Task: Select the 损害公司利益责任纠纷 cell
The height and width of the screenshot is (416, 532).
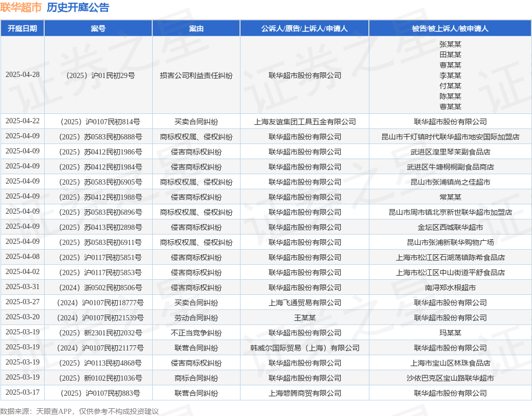Action: click(x=196, y=75)
